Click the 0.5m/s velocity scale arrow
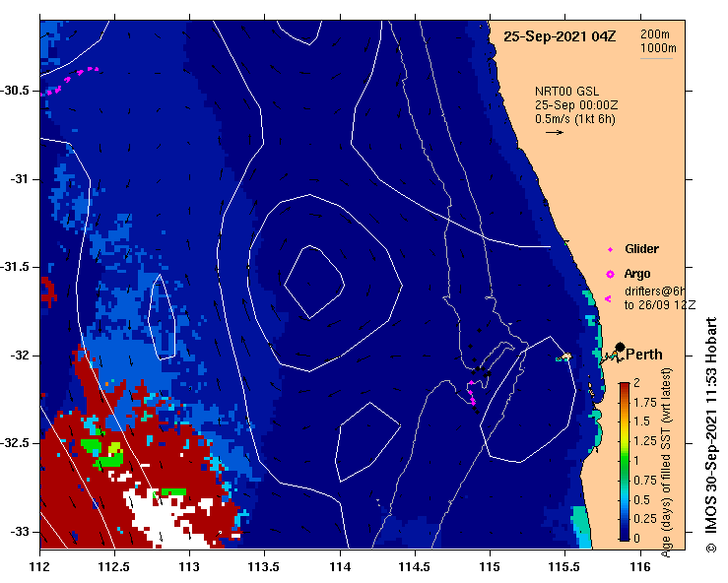 [x=555, y=132]
